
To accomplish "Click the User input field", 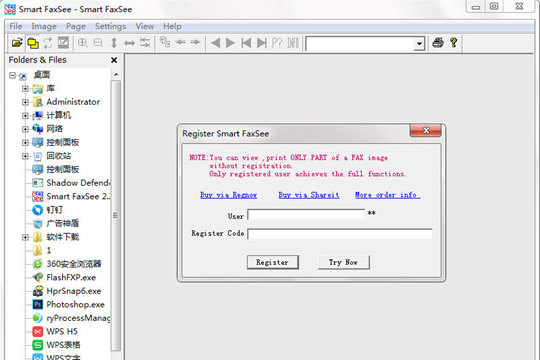I will pyautogui.click(x=306, y=215).
